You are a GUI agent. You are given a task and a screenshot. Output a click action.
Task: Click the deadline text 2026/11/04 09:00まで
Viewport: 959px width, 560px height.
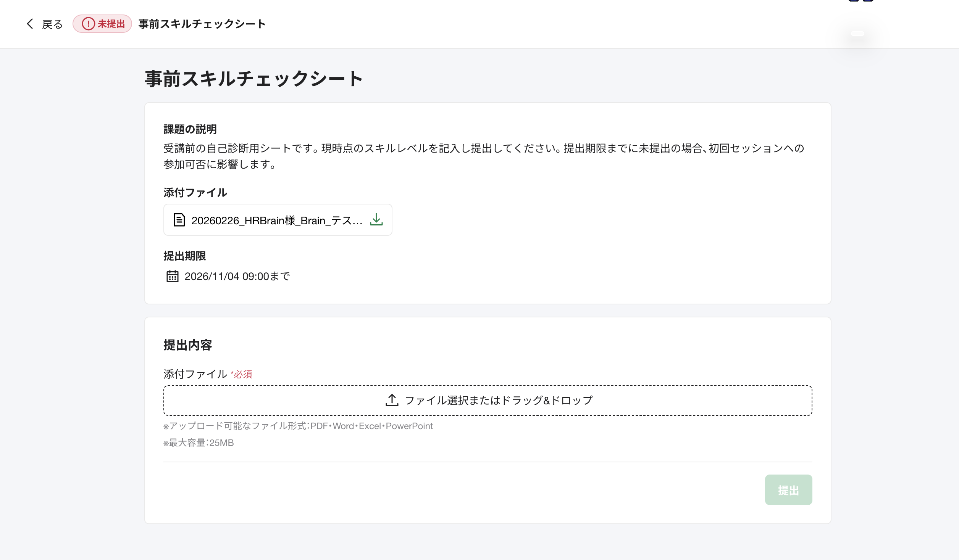[237, 276]
